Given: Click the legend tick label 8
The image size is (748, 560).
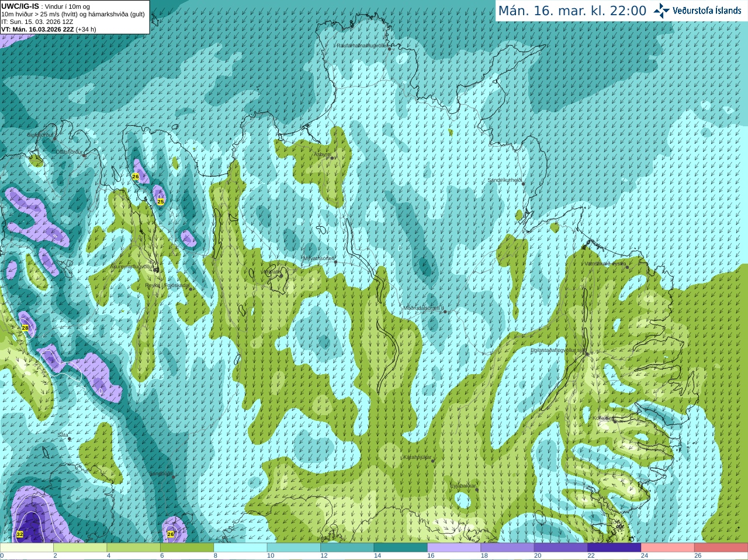Looking at the screenshot, I should [x=216, y=556].
